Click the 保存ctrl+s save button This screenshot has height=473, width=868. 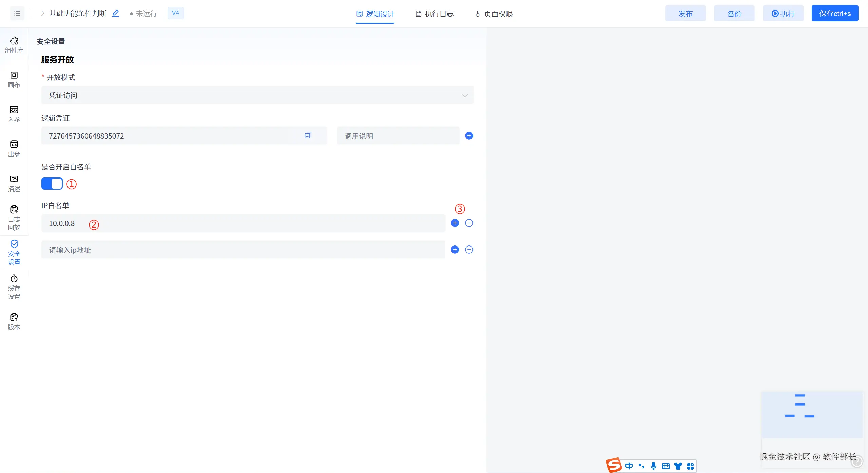point(834,13)
